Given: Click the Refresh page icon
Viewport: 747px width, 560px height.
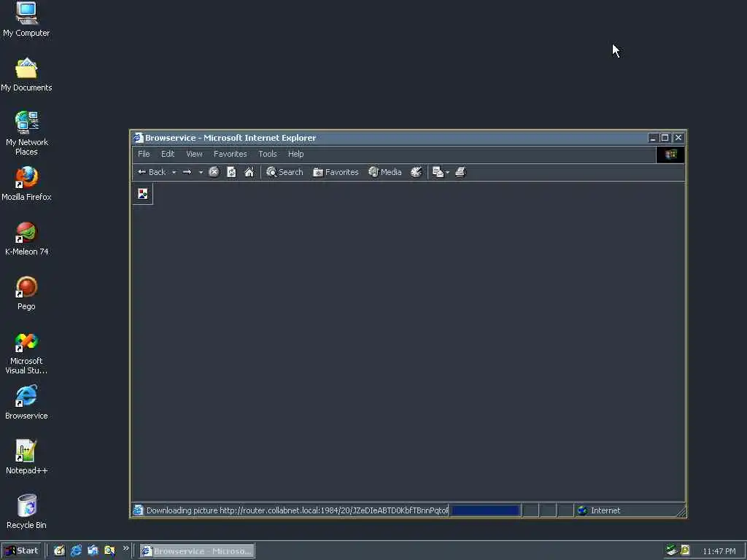Looking at the screenshot, I should [x=231, y=172].
